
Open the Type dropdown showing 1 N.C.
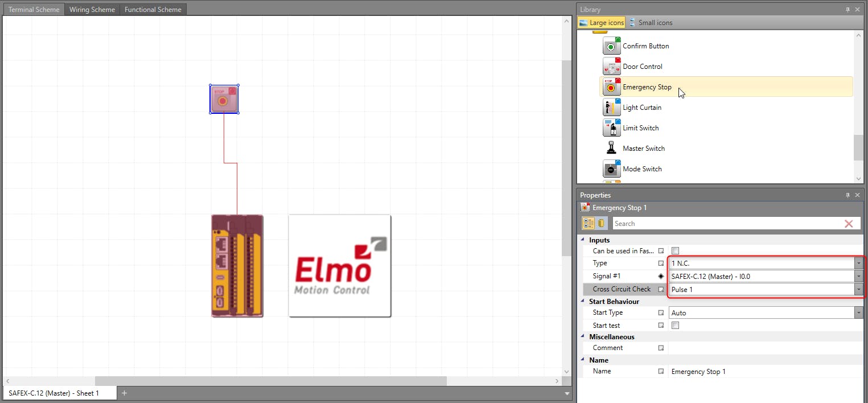(858, 263)
